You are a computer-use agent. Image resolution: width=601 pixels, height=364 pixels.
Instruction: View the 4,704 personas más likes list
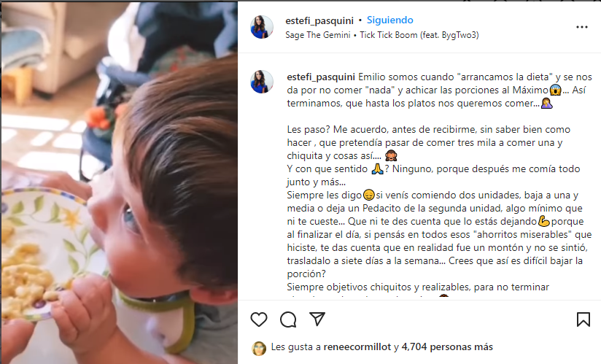pos(447,346)
